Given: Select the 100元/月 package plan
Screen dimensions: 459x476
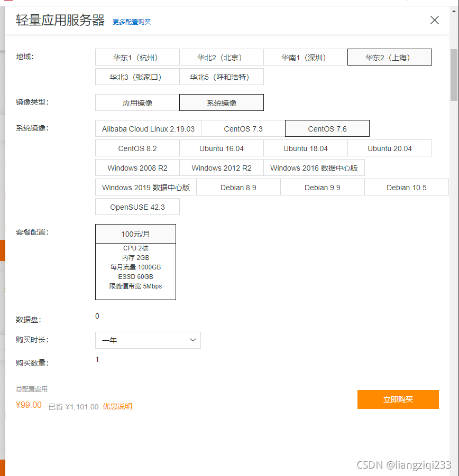Looking at the screenshot, I should click(x=135, y=234).
